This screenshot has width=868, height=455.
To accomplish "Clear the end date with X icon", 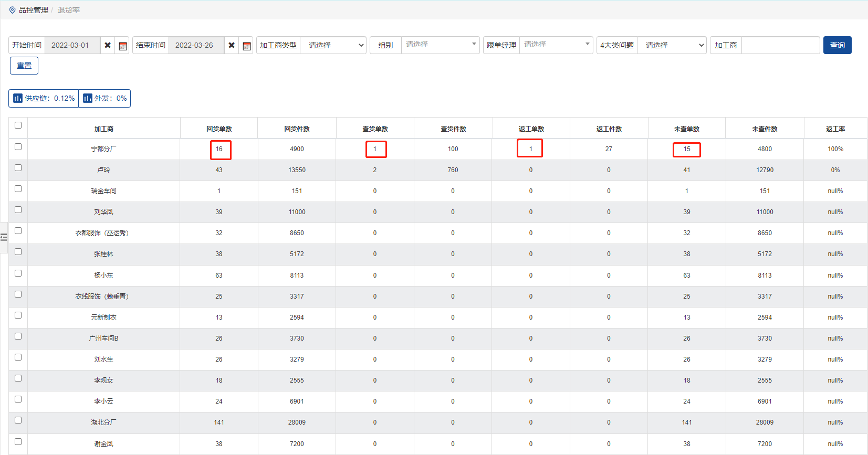I will tap(232, 45).
